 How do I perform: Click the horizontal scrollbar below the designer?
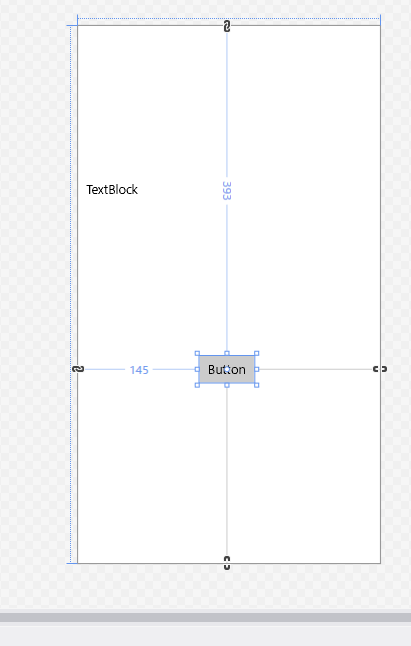click(x=206, y=617)
